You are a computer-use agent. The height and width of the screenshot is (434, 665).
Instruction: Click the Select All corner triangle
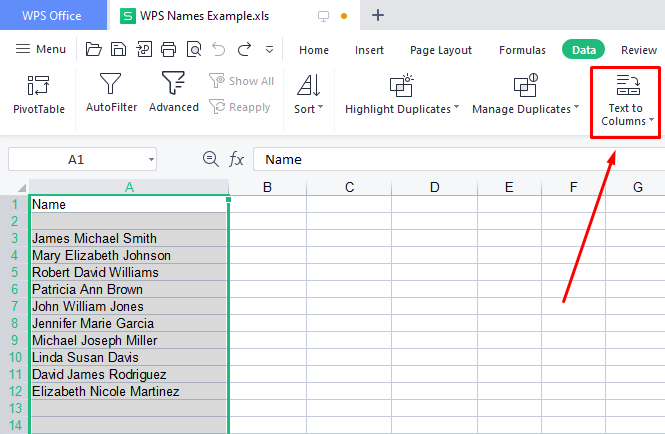pyautogui.click(x=21, y=187)
